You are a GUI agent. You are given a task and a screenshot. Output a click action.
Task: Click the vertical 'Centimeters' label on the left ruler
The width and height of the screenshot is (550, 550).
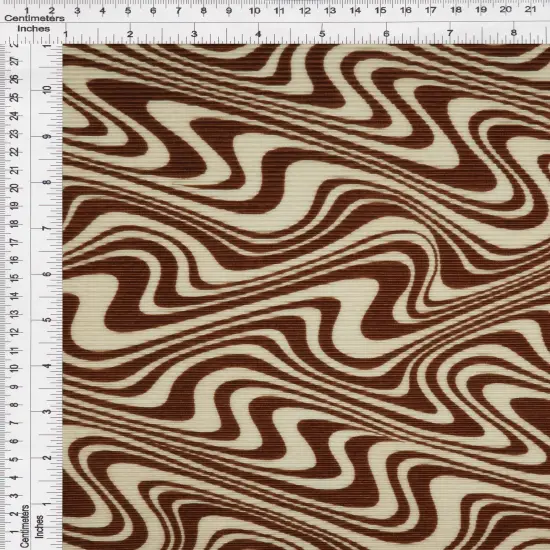tap(24, 526)
